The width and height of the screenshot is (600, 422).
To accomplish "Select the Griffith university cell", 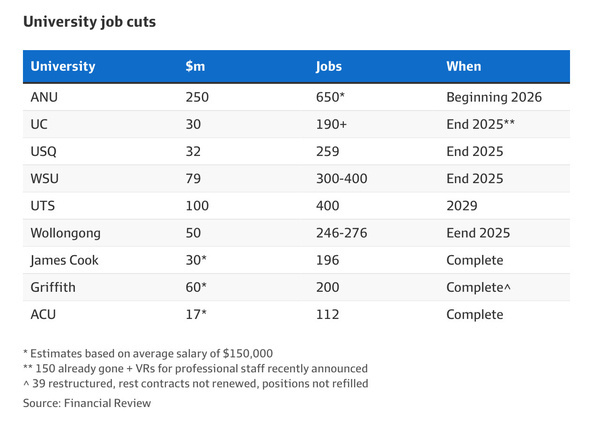I will pos(54,287).
